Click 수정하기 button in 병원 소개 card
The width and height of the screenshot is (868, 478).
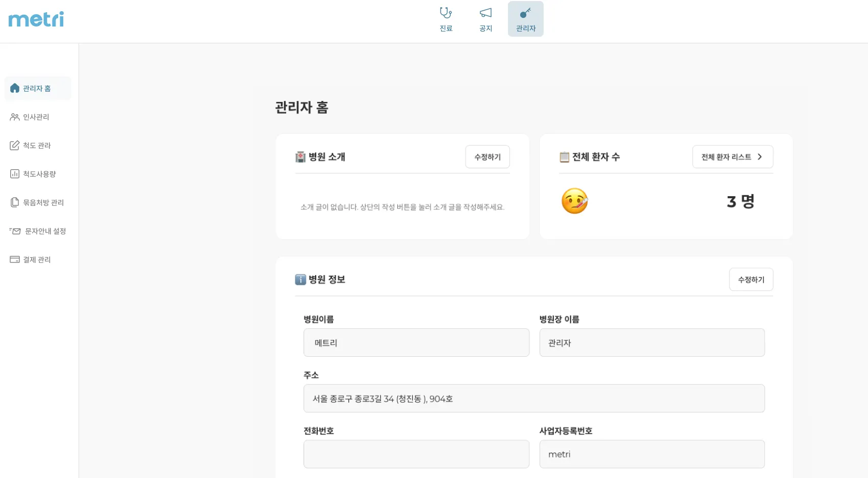click(487, 157)
